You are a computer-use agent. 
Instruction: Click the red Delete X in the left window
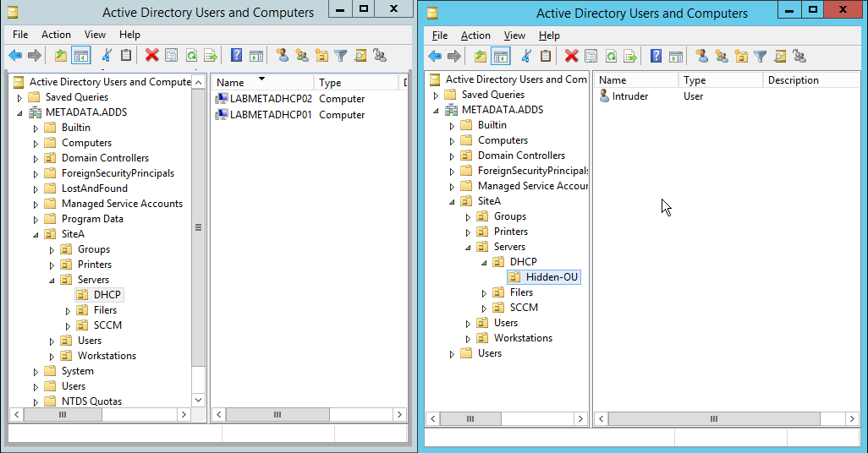151,55
